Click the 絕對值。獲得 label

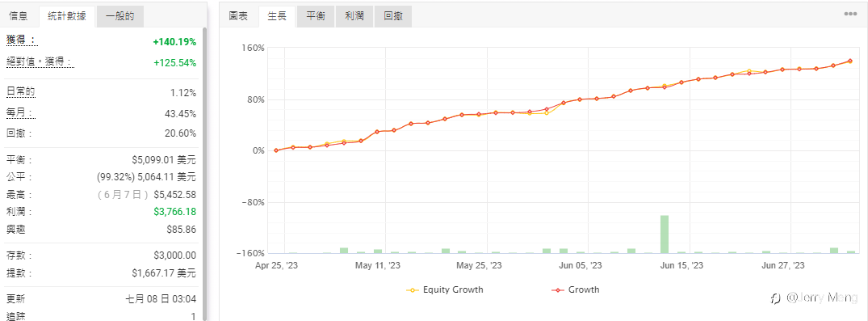pyautogui.click(x=40, y=62)
